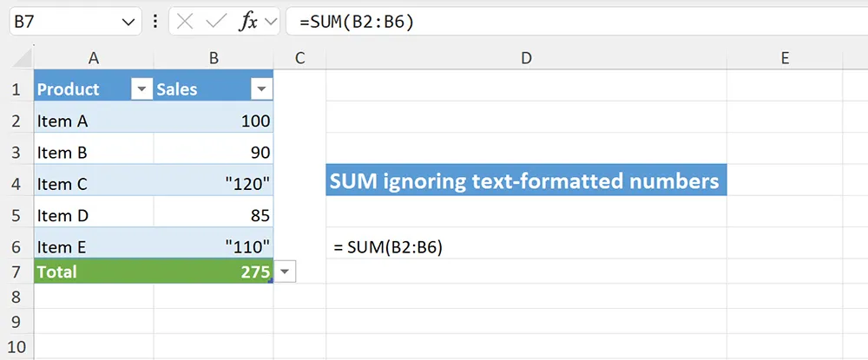Open the Name Box dropdown arrow
Image resolution: width=868 pixels, height=360 pixels.
click(x=128, y=23)
